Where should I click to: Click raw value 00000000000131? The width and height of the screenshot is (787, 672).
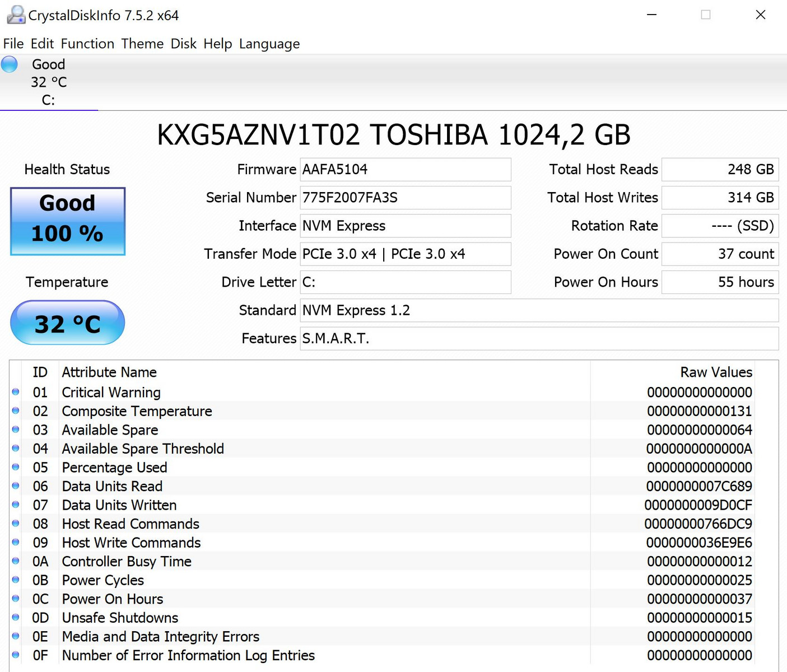[x=700, y=411]
